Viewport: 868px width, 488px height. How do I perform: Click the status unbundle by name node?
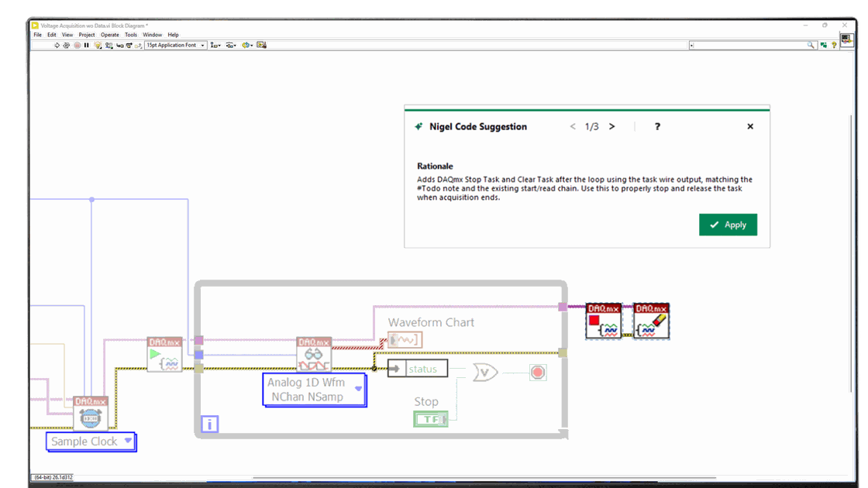pyautogui.click(x=418, y=369)
